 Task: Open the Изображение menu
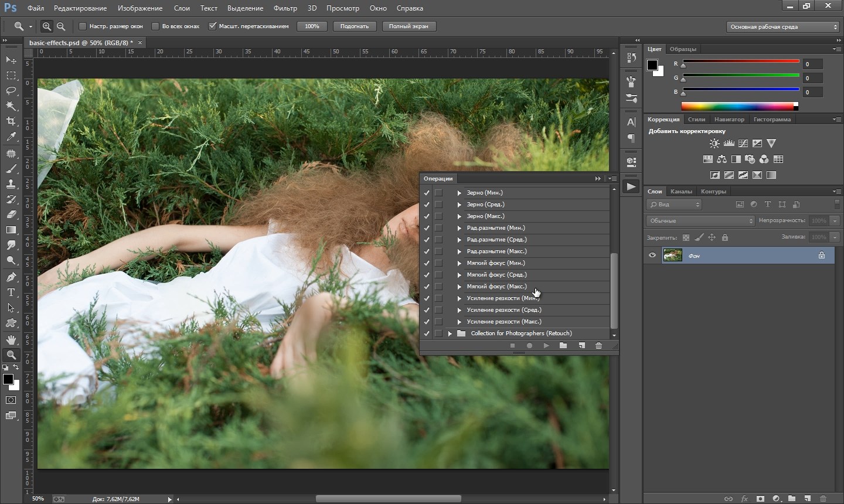tap(140, 8)
